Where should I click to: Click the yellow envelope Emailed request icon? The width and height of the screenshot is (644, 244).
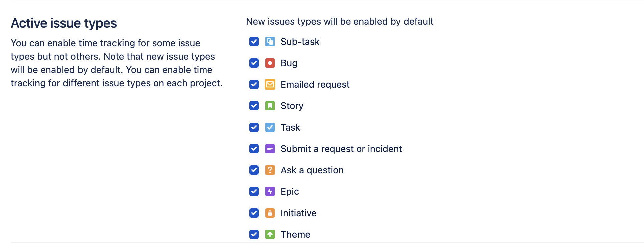[270, 84]
